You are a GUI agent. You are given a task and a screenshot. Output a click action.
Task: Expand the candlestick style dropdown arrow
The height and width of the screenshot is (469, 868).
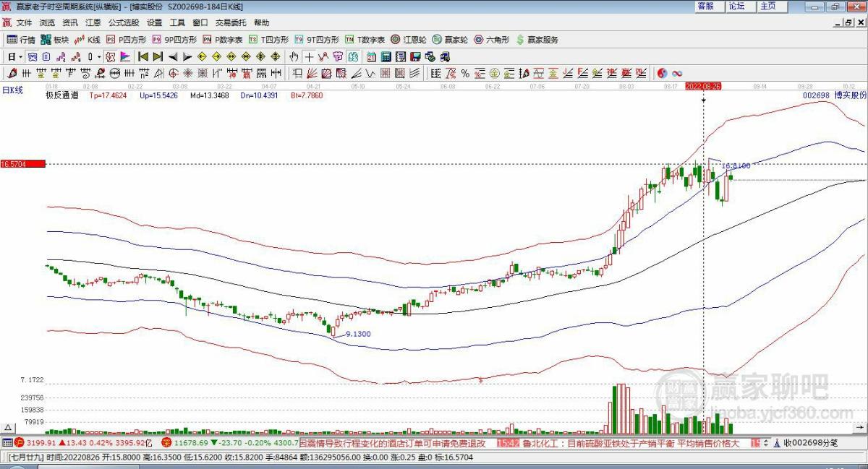click(98, 56)
